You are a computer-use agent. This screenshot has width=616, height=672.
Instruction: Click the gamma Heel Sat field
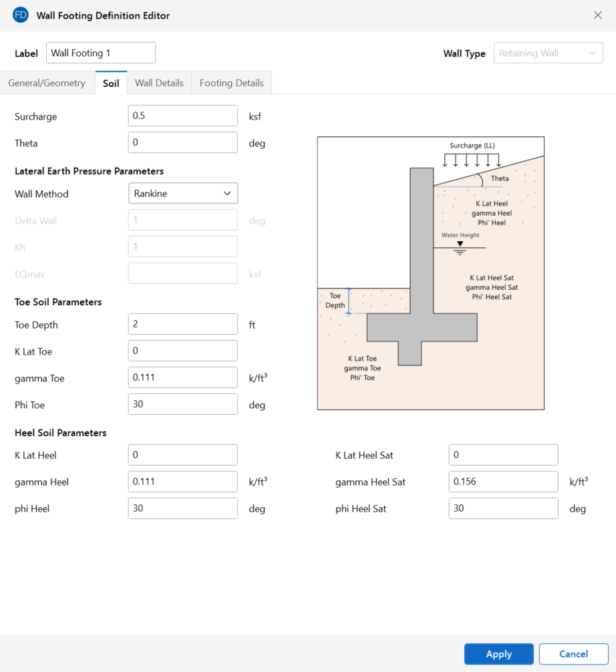coord(503,482)
